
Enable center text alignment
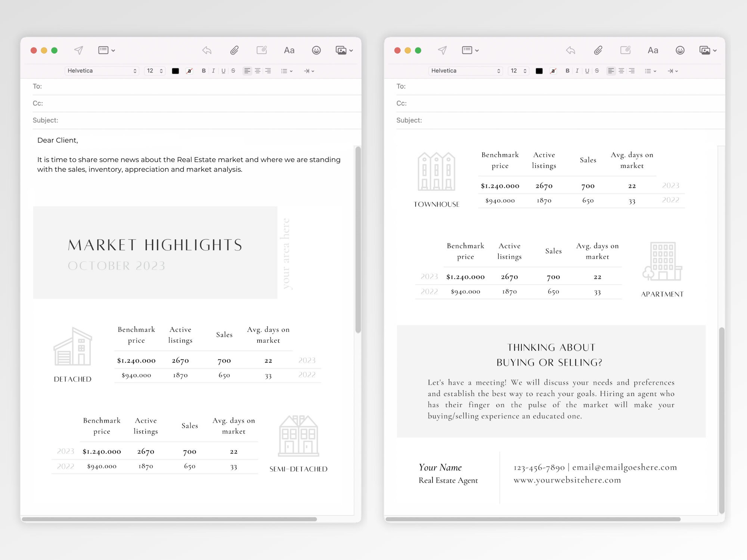[x=258, y=71]
